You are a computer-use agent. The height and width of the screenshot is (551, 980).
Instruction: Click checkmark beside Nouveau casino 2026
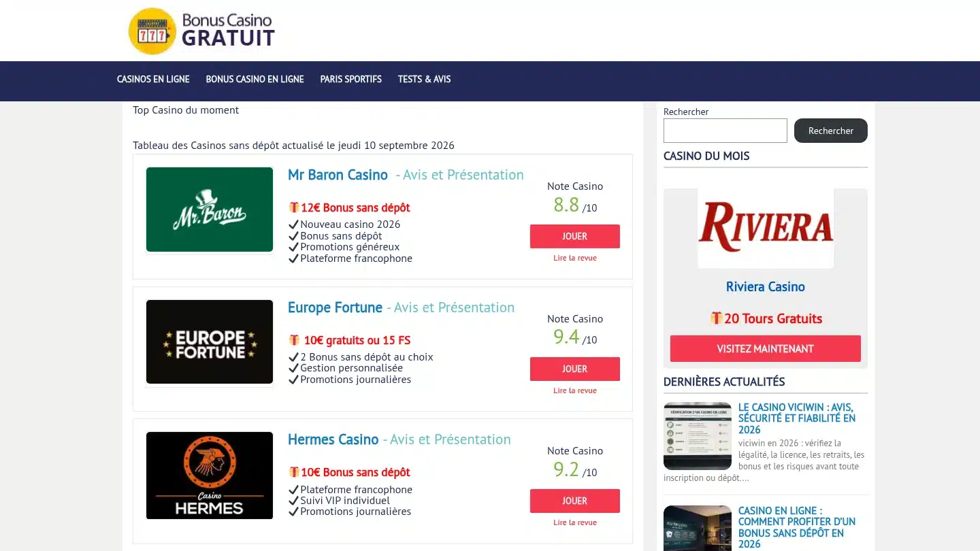294,224
